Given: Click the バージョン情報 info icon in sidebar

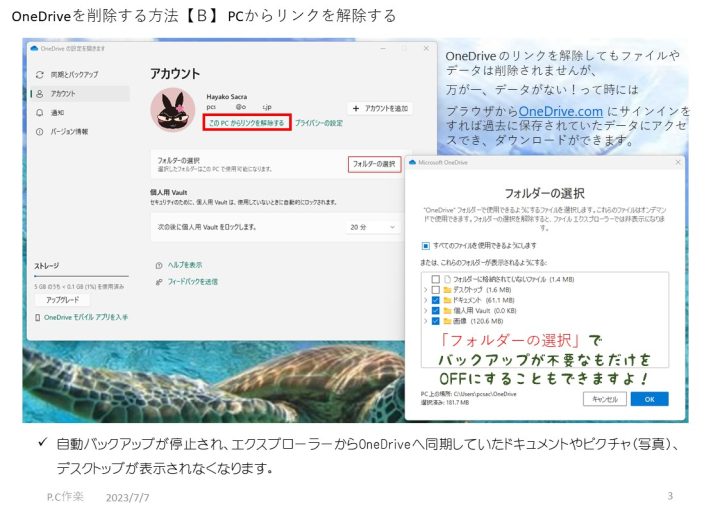Looking at the screenshot, I should [40, 132].
